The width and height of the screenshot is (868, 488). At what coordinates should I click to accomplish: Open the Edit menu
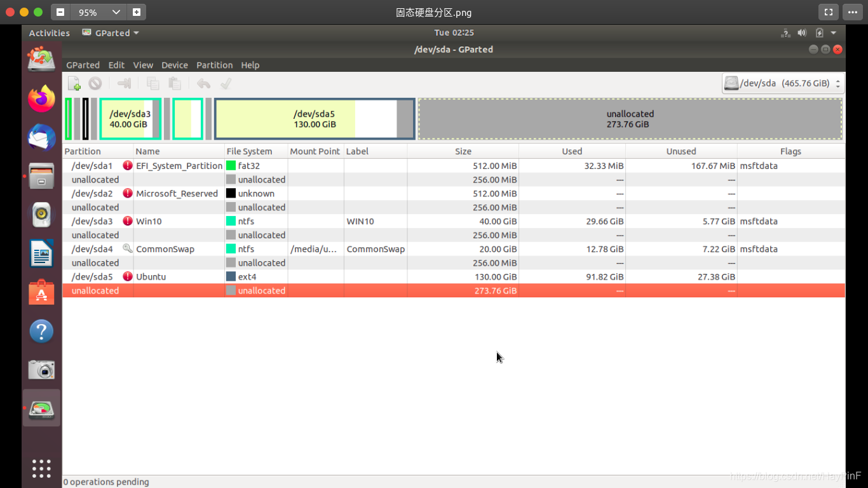(116, 65)
